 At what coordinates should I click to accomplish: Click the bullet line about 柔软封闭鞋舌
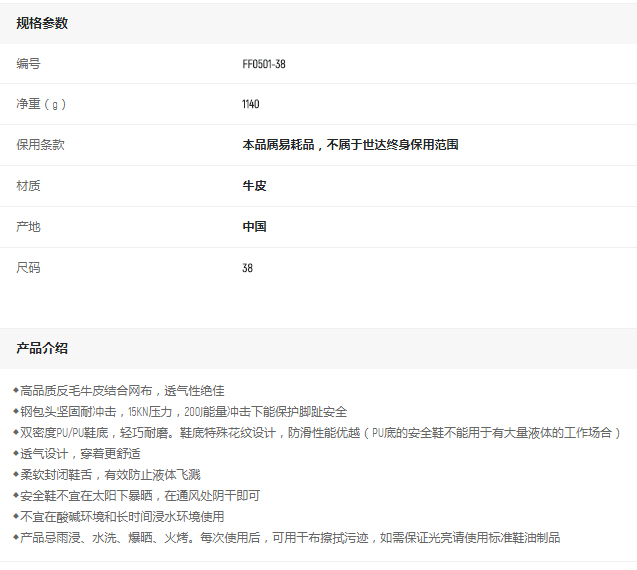[108, 474]
